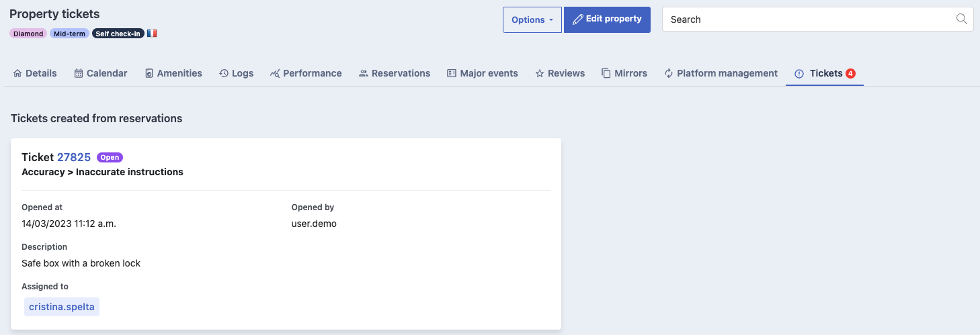The image size is (980, 335).
Task: Open ticket number 27825 link
Action: pos(74,157)
